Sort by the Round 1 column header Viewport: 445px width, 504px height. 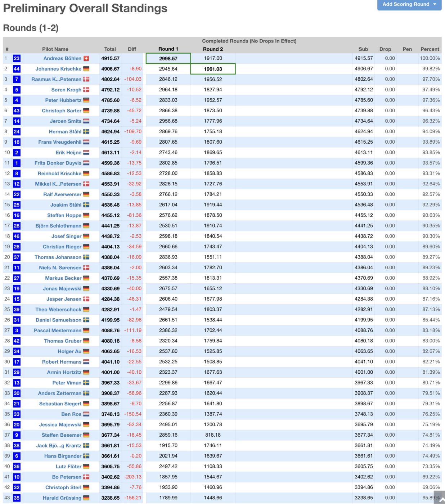(168, 49)
